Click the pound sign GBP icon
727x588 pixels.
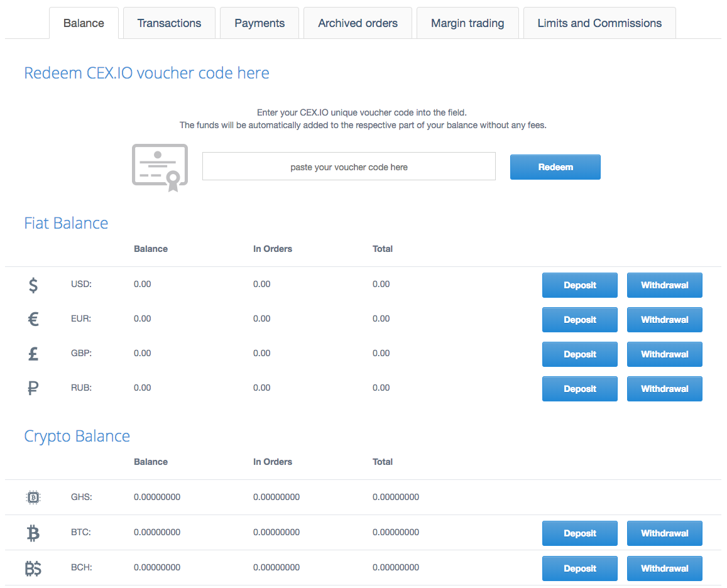point(33,354)
